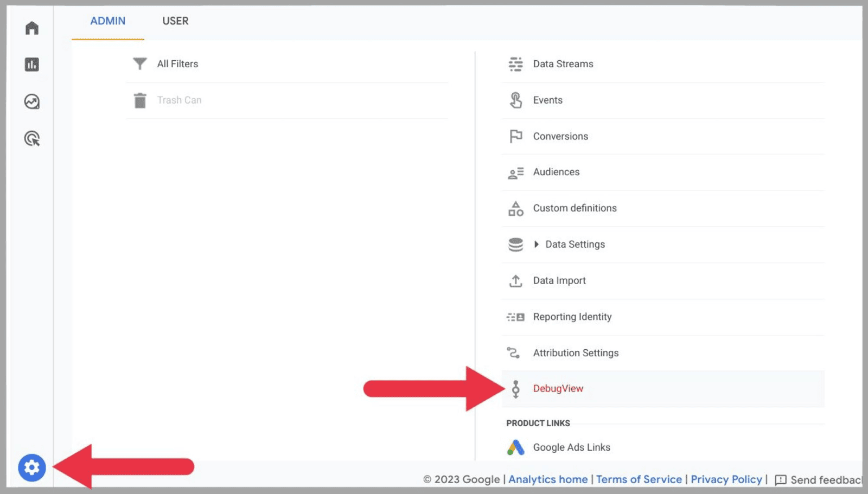Open the Privacy Policy link
The height and width of the screenshot is (494, 868).
(x=726, y=479)
